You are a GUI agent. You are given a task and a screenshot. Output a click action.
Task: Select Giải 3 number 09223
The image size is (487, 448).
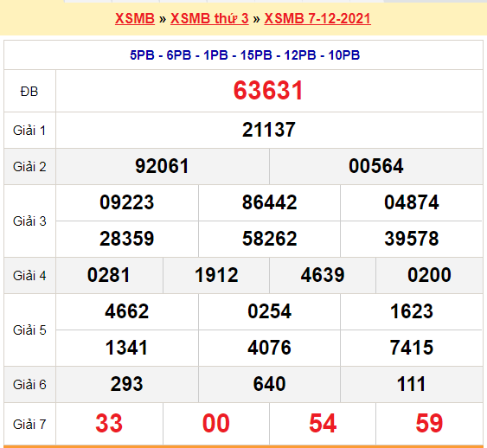click(126, 202)
